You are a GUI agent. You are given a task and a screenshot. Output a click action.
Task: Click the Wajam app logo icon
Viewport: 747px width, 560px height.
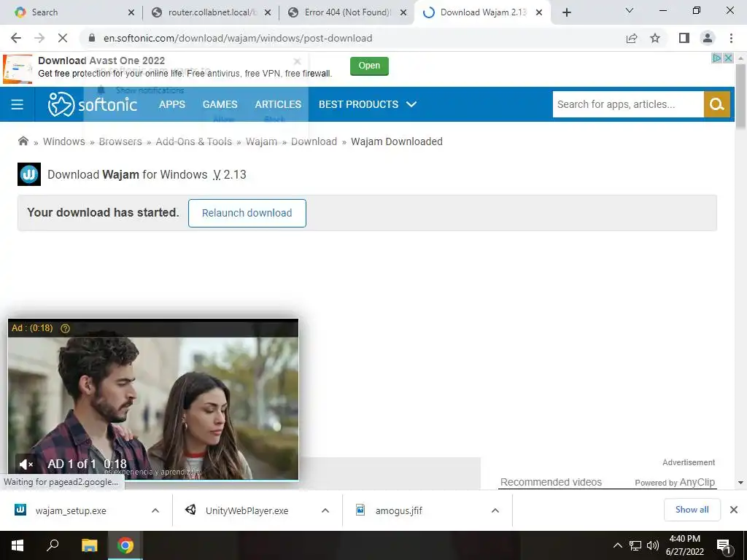[x=29, y=174]
